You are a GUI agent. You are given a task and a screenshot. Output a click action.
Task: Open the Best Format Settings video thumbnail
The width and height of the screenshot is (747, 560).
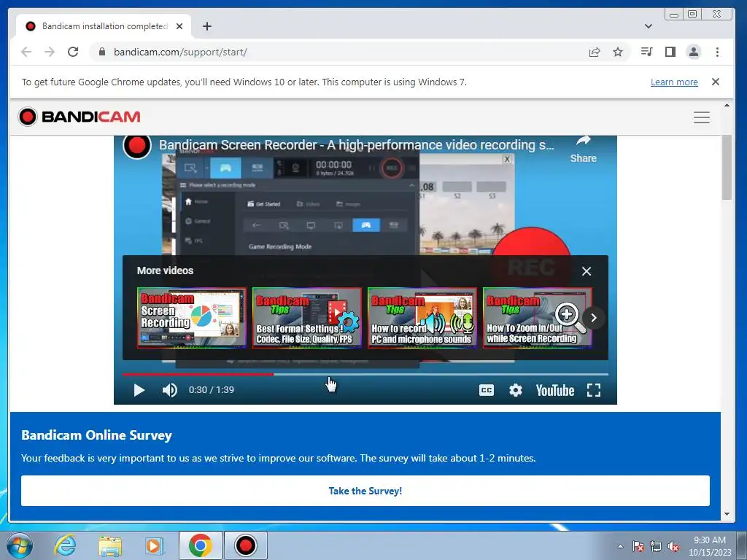tap(307, 318)
